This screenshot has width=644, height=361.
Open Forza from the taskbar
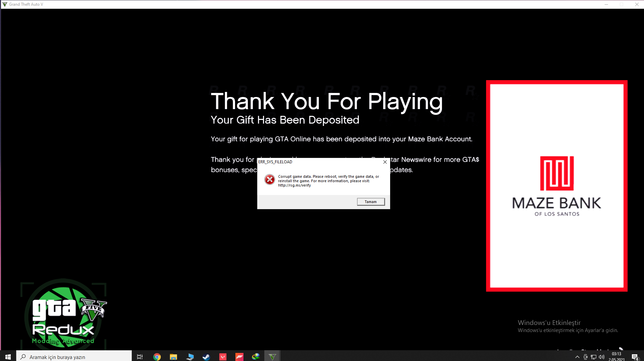pyautogui.click(x=239, y=357)
